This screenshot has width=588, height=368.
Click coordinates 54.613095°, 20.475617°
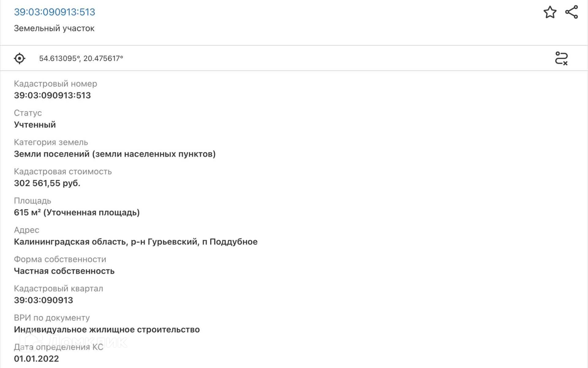(81, 58)
